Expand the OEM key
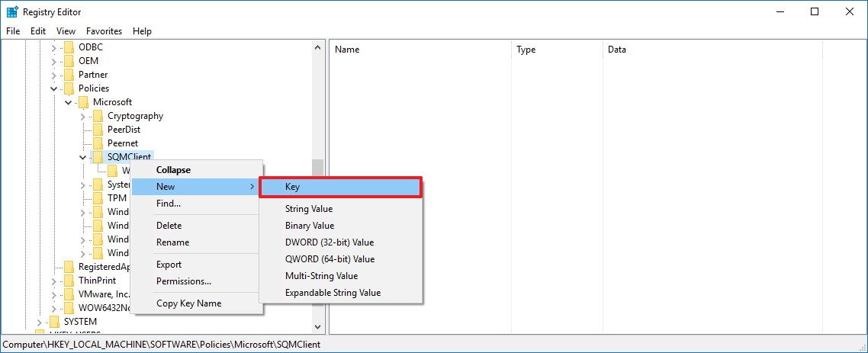This screenshot has width=868, height=353. pyautogui.click(x=53, y=61)
